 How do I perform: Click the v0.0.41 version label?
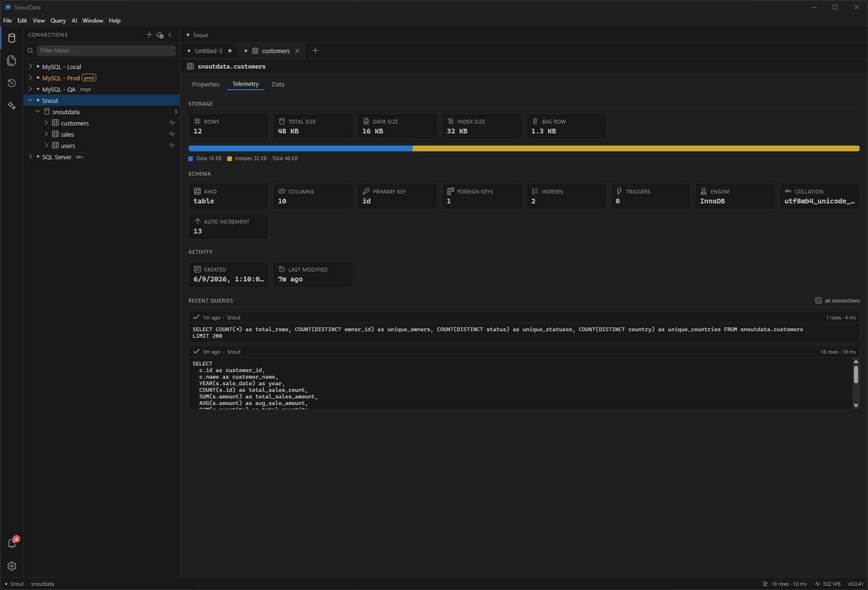(855, 584)
